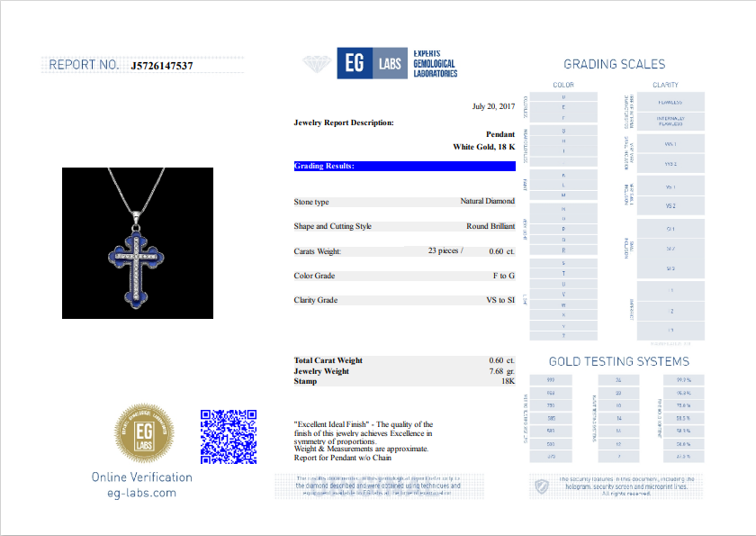The width and height of the screenshot is (756, 536).
Task: Click the Experts Gemological Laboratories text
Action: pyautogui.click(x=435, y=63)
